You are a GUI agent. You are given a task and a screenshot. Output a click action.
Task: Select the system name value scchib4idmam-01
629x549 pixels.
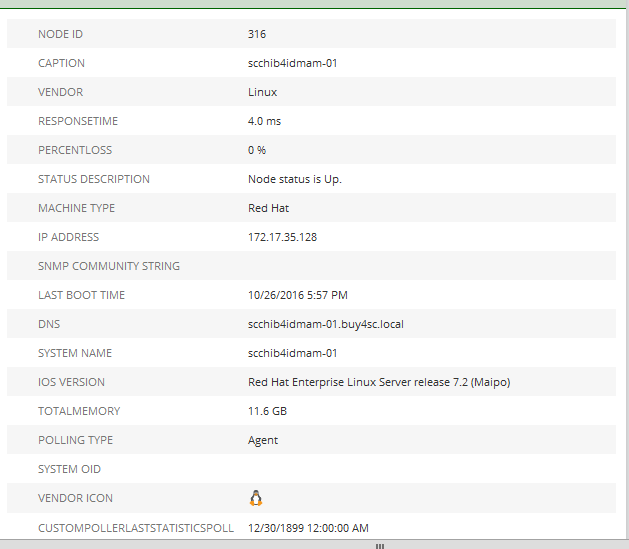pos(292,353)
